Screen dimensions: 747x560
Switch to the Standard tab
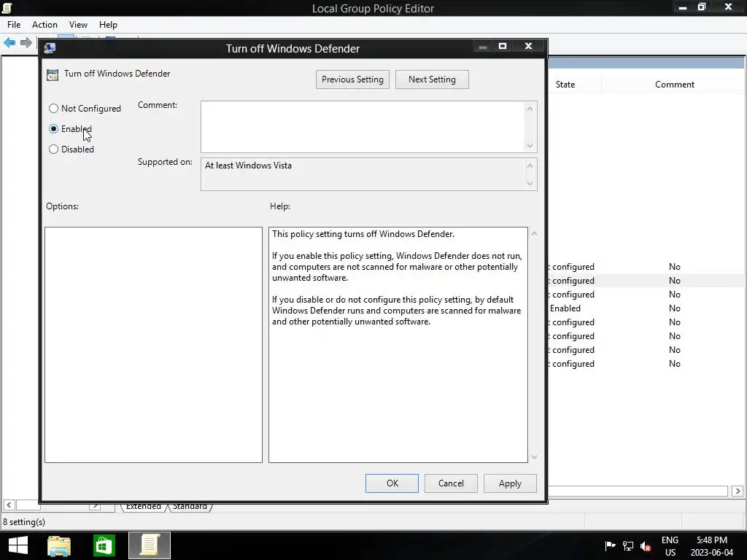[190, 506]
